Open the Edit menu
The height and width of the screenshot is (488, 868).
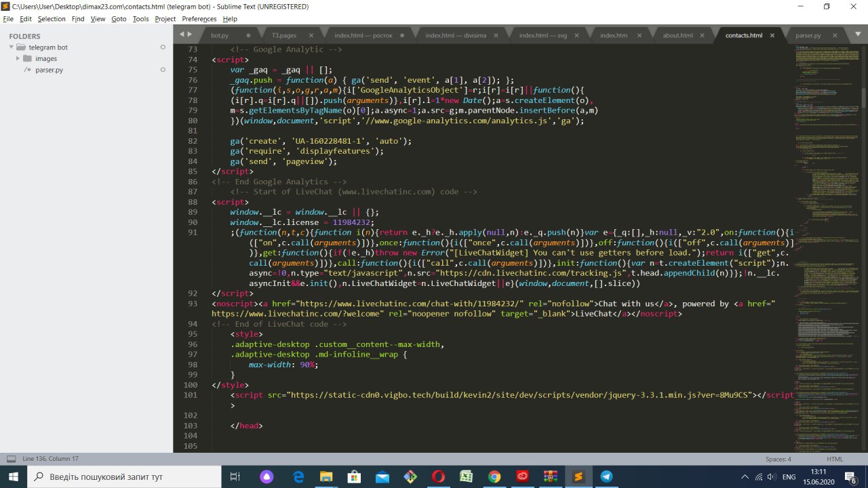click(26, 19)
